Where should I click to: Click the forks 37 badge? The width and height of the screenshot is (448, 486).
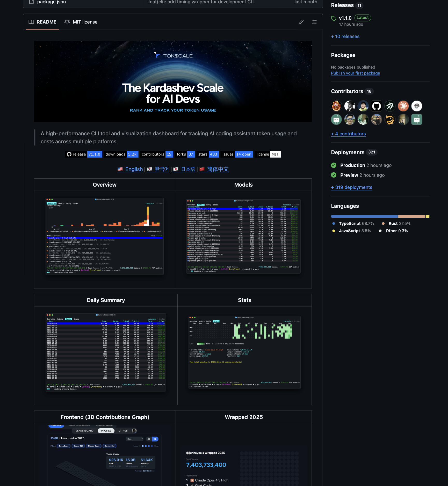[185, 154]
